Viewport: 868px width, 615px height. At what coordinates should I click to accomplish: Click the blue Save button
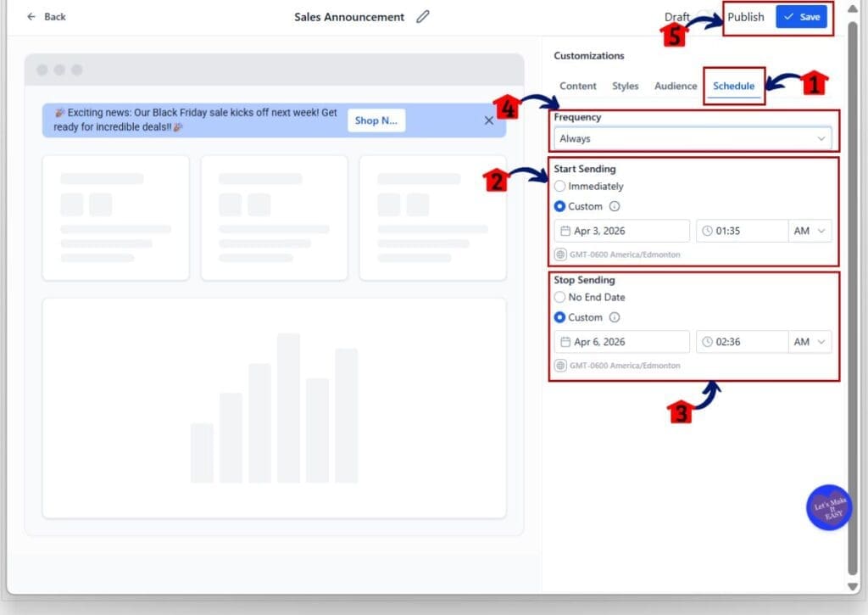(x=801, y=17)
